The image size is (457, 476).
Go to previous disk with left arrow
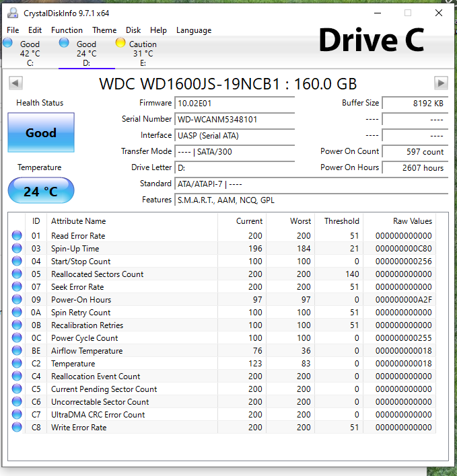[x=15, y=83]
